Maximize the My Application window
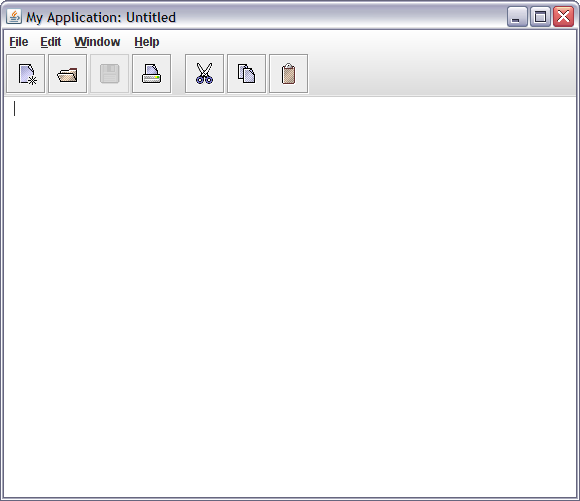 [x=540, y=17]
